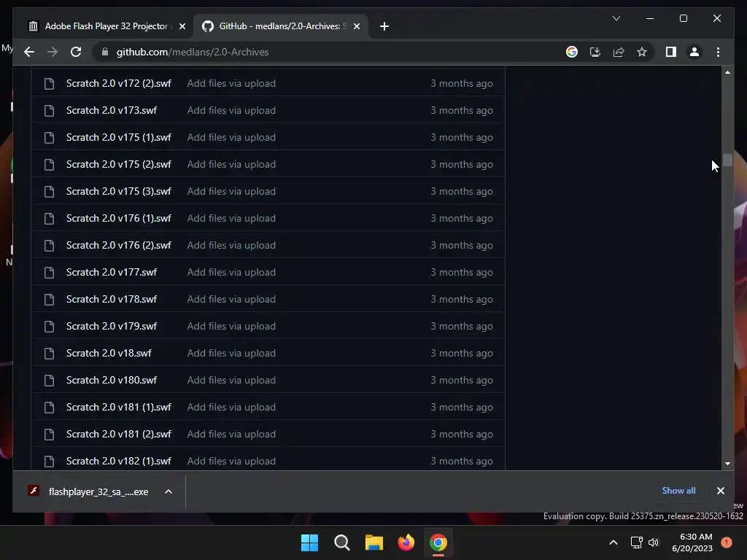Open file Scratch 2.0 v176 (2).swf
747x560 pixels.
119,245
